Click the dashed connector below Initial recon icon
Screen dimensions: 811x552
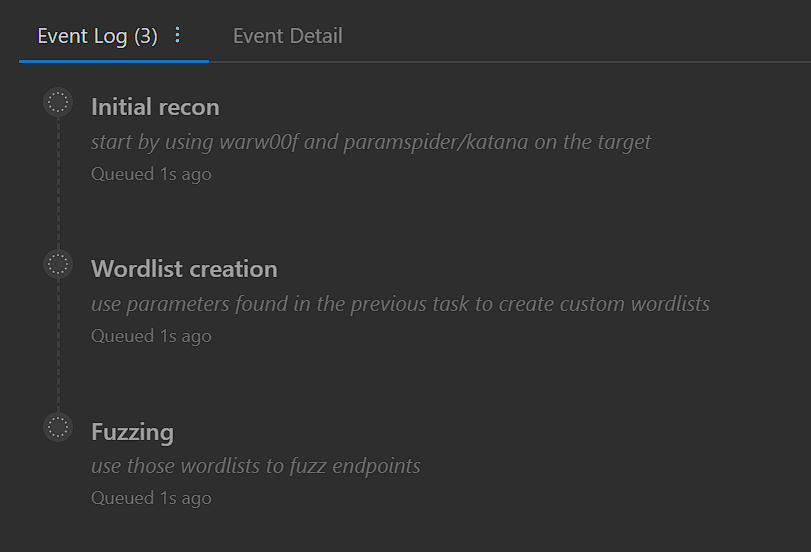58,180
